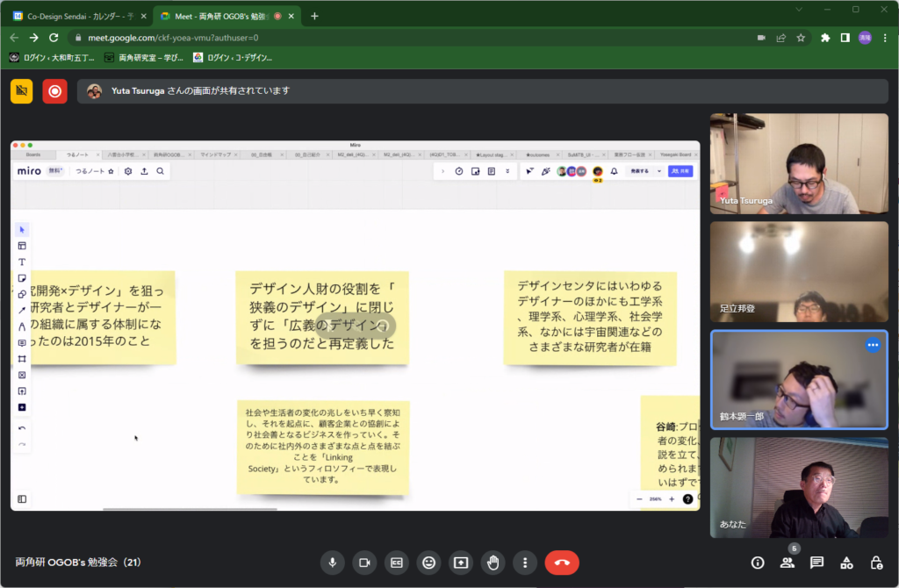Open the chat panel in Google Meet
This screenshot has width=899, height=588.
pos(818,563)
